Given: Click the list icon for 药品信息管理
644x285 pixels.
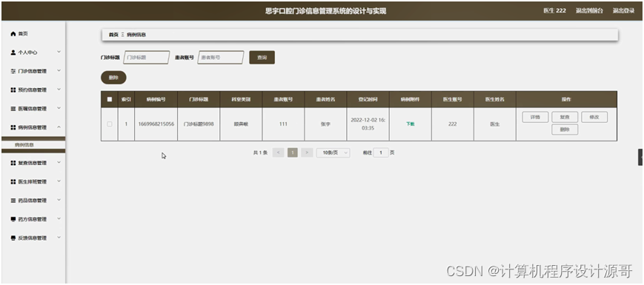Looking at the screenshot, I should [13, 201].
